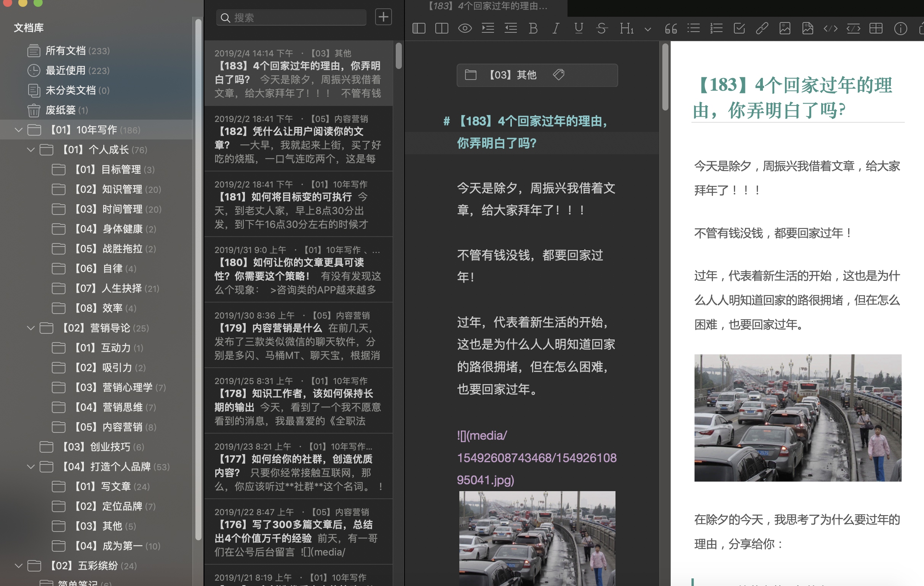Click the 【183】 document tab title

coord(486,6)
